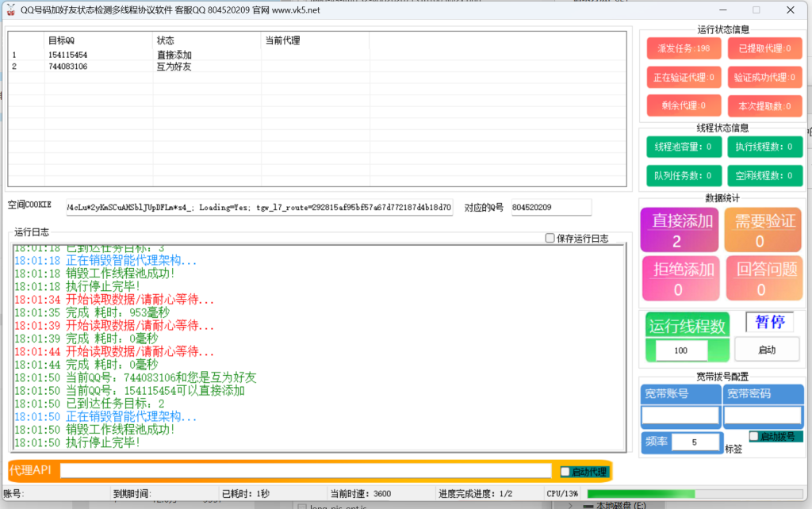Viewport: 812px width, 509px height.
Task: Click the 需要验证 statistics tile
Action: (764, 230)
